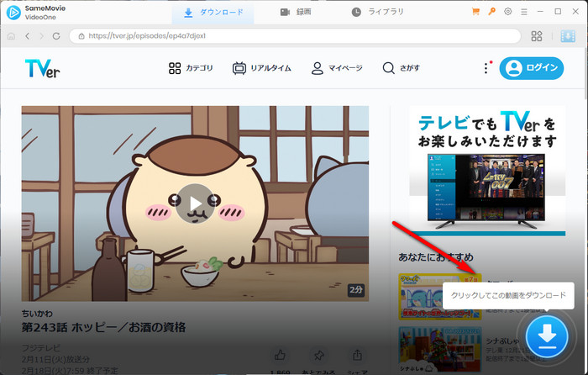This screenshot has width=588, height=375.
Task: Open the website grid selector icon
Action: click(x=537, y=36)
